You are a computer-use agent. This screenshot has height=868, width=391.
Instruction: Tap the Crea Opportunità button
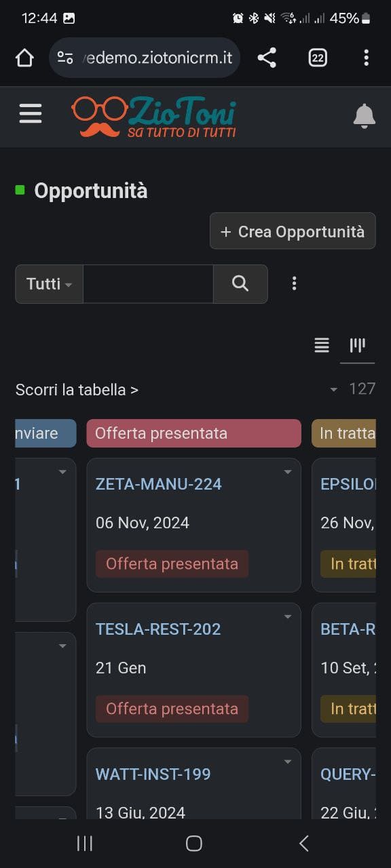(x=293, y=231)
